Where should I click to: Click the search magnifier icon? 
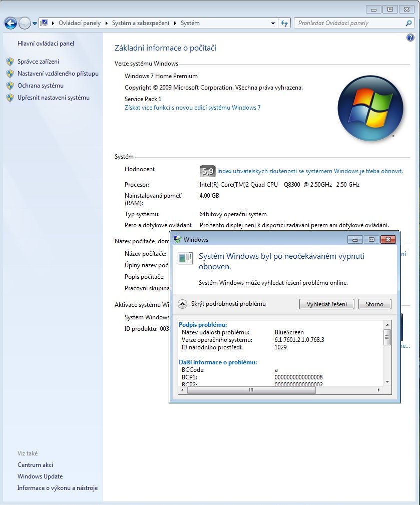coord(408,23)
